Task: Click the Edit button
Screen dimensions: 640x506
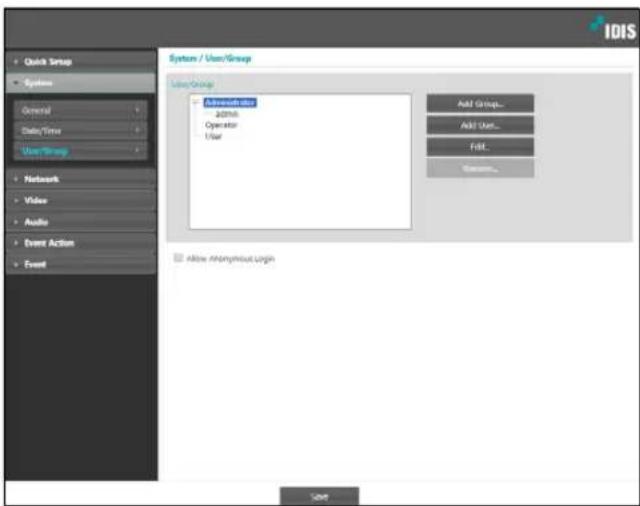Action: (480, 147)
